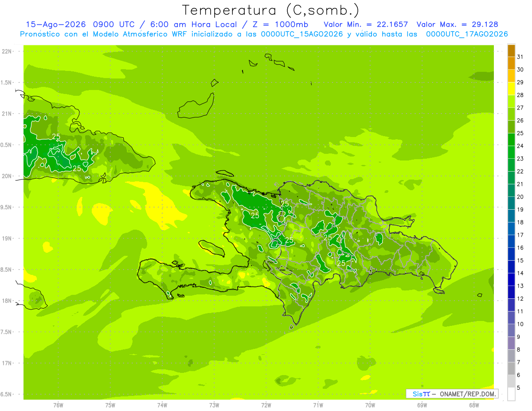Click legend value 5
Screen dimensions: 532x411
(518, 388)
